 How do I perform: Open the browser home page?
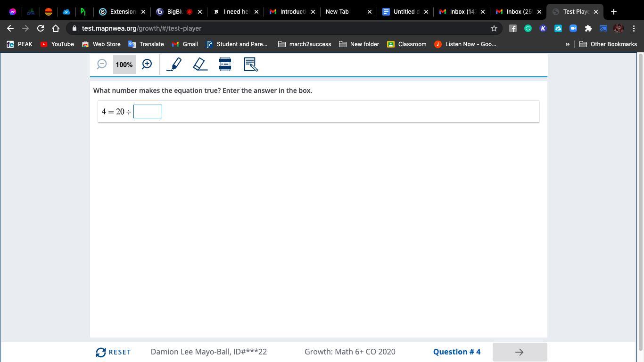tap(56, 28)
